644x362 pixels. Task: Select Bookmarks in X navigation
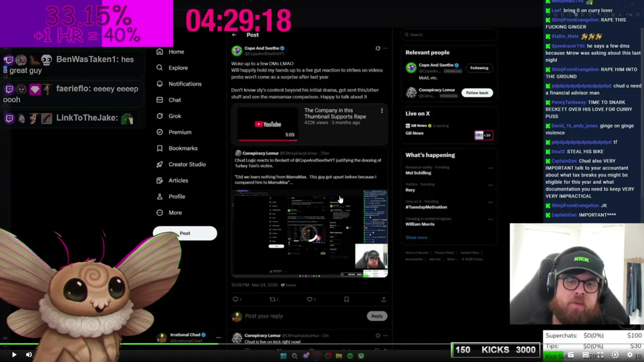pos(183,148)
